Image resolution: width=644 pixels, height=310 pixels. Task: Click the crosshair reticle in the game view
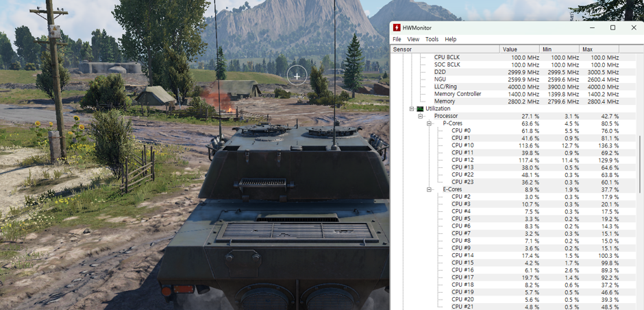pos(297,76)
